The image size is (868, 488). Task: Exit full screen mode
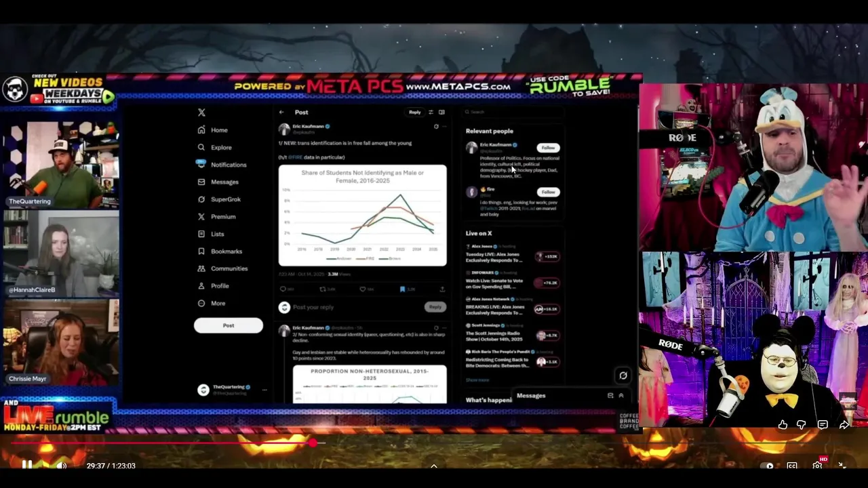pos(842,466)
